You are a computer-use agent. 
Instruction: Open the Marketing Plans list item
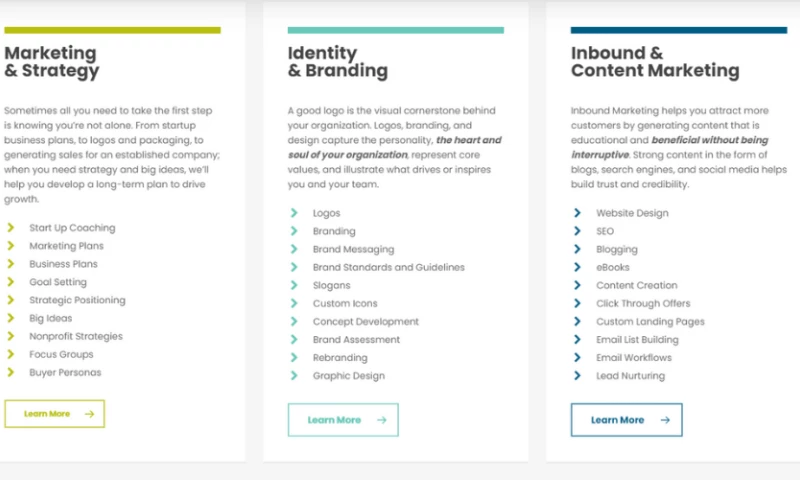click(x=66, y=246)
